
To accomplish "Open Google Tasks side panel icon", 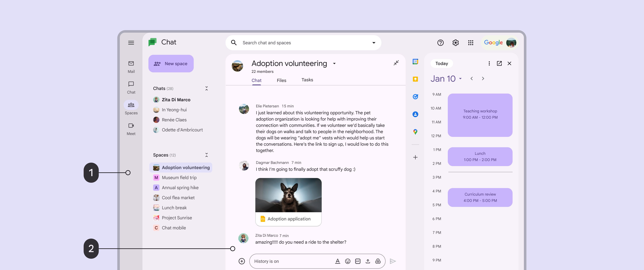I will (x=415, y=97).
